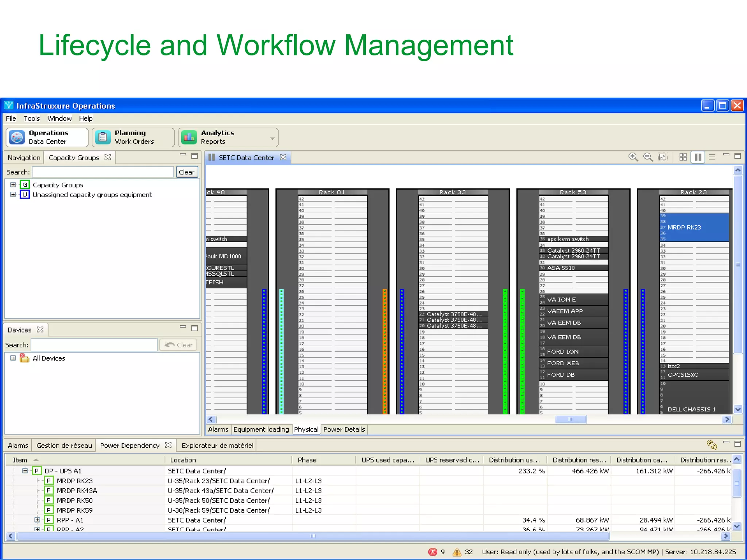Viewport: 747px width, 560px height.
Task: Expand the Capacity Groups tree node
Action: point(13,184)
